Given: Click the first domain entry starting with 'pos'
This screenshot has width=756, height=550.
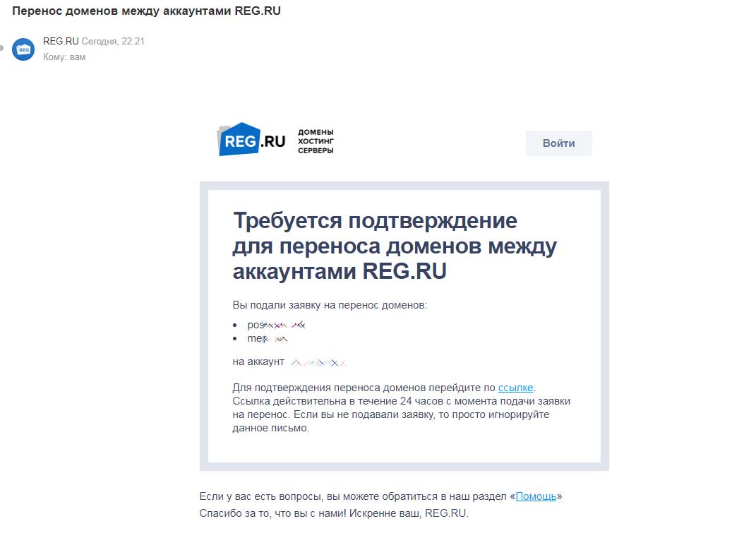Looking at the screenshot, I should pos(276,325).
